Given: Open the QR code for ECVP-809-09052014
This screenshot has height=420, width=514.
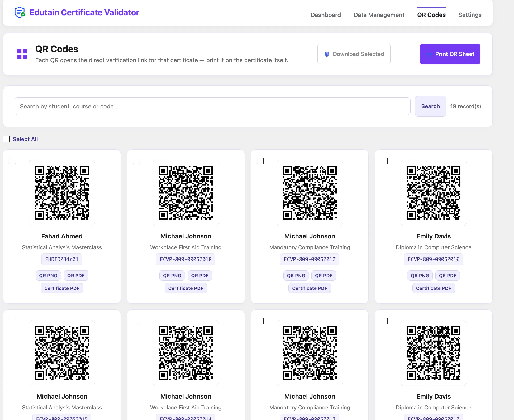Looking at the screenshot, I should click(x=186, y=353).
